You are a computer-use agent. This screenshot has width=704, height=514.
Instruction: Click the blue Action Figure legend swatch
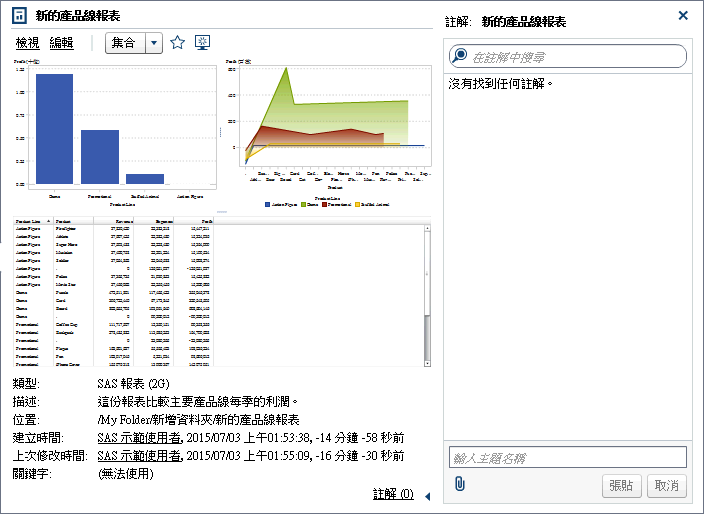click(x=268, y=204)
